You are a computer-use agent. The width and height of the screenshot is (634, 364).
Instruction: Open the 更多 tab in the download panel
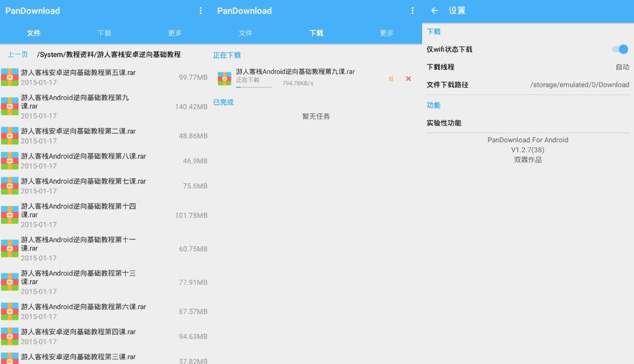[387, 33]
